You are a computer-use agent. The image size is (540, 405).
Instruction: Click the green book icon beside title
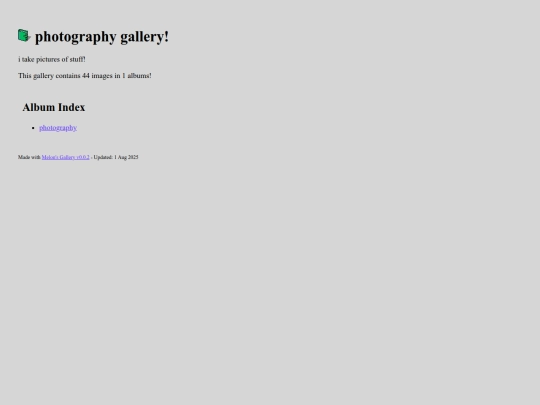point(24,35)
